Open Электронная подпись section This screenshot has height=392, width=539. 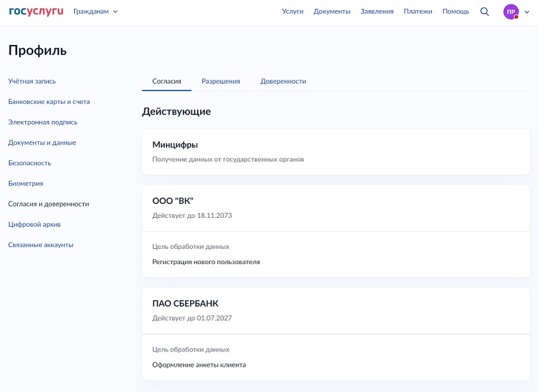[x=42, y=122]
